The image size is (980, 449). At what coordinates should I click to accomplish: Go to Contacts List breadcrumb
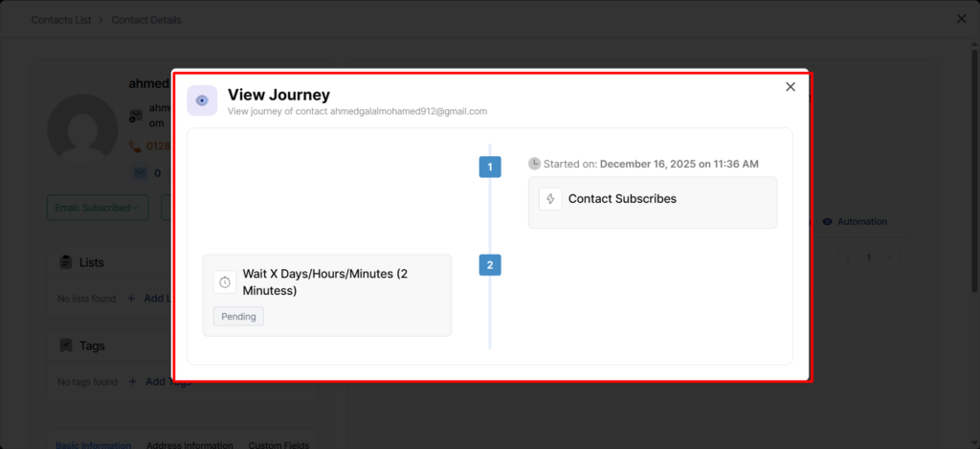pyautogui.click(x=63, y=19)
